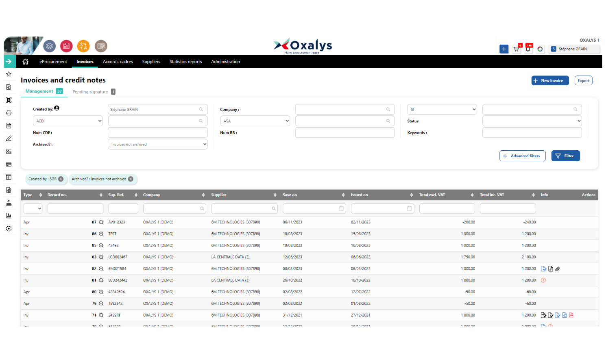Click the Num CDE input field
Viewport: 606px width, 364px height.
pyautogui.click(x=158, y=133)
